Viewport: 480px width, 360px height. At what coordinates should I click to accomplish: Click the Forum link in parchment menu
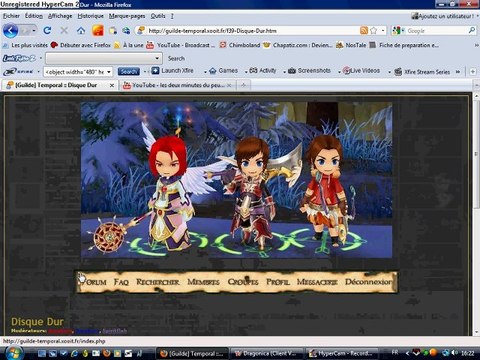coord(93,282)
